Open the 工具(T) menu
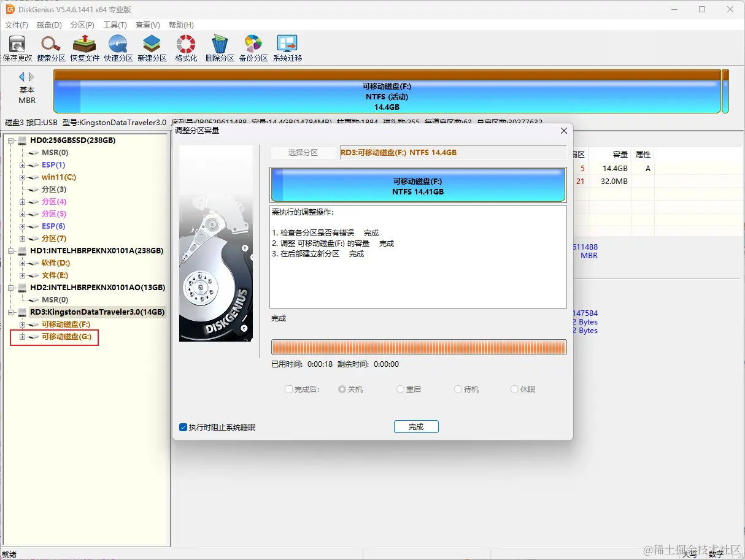Screen dimensions: 745x560 tap(115, 25)
